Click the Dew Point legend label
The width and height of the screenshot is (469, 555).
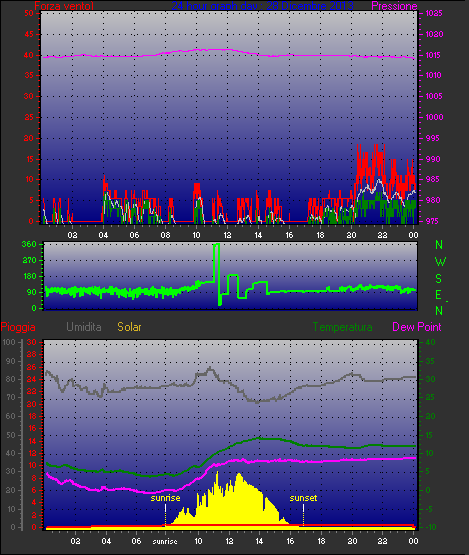(417, 327)
